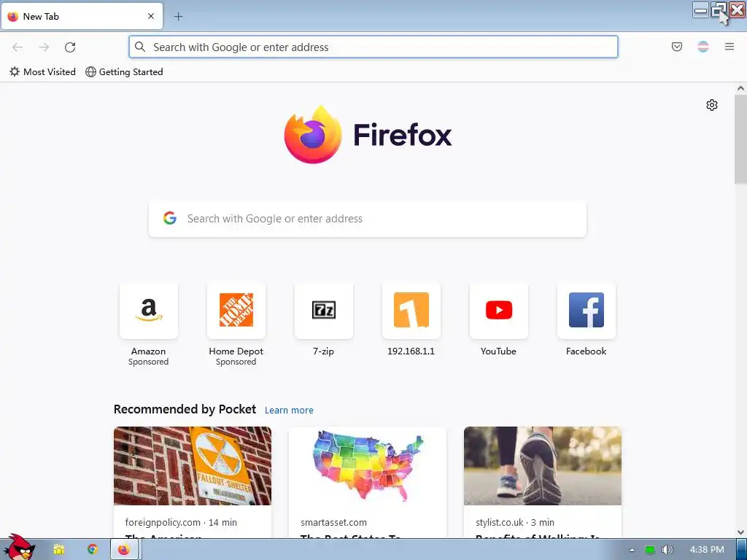
Task: Open Chrome from the taskbar
Action: click(x=93, y=550)
